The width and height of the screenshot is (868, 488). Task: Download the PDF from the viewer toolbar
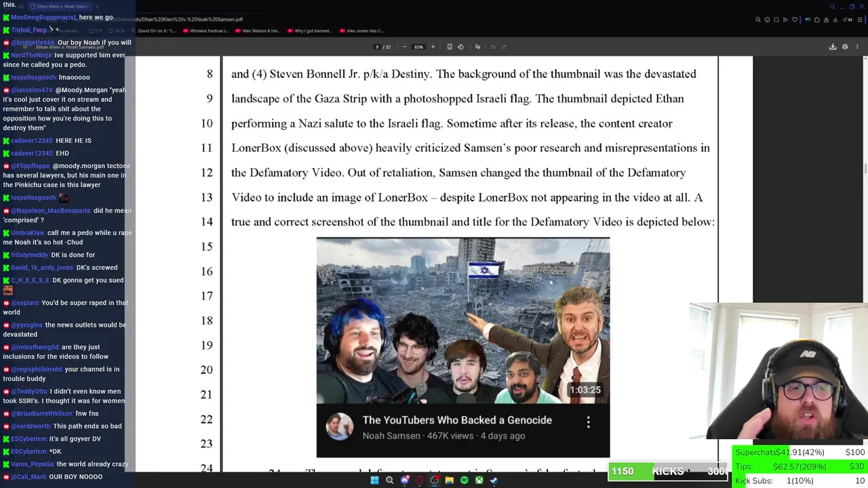click(833, 47)
